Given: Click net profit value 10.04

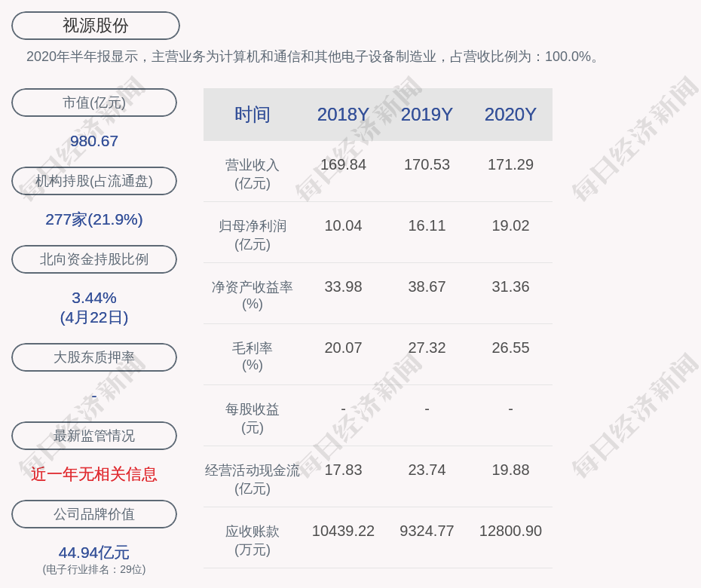Looking at the screenshot, I should click(344, 226).
